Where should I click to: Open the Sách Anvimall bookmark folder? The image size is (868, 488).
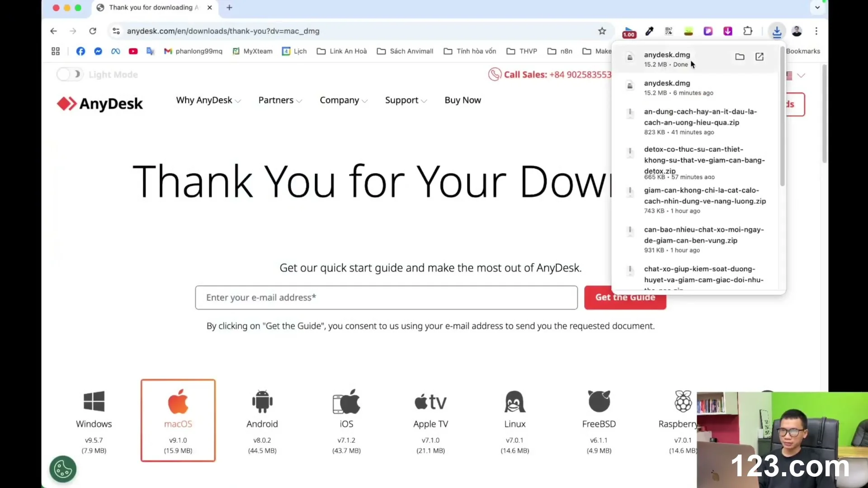[x=405, y=52]
